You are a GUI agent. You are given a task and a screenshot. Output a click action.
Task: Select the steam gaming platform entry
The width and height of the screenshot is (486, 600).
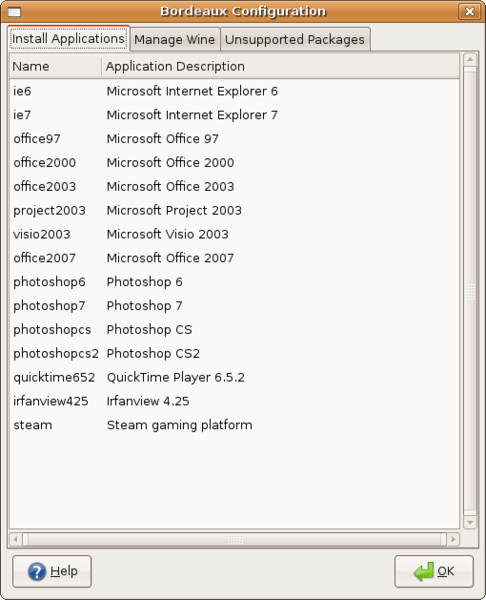coord(234,425)
